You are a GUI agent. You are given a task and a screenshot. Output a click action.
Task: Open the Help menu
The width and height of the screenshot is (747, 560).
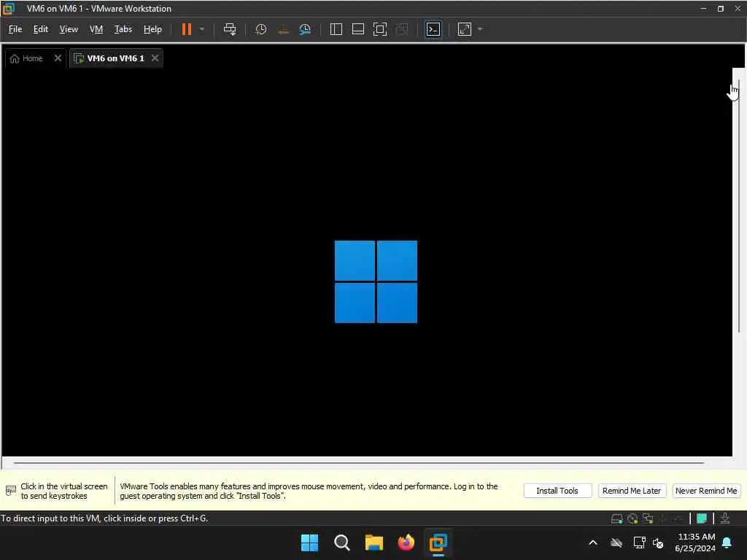coord(152,29)
